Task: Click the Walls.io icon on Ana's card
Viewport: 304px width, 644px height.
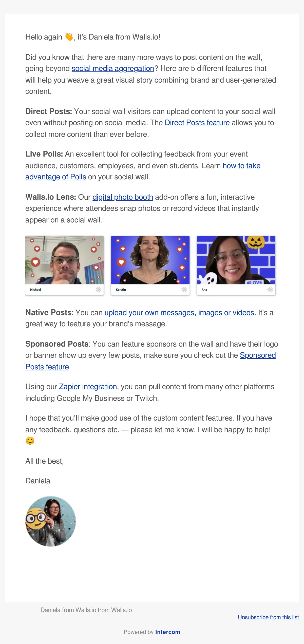Action: point(270,290)
